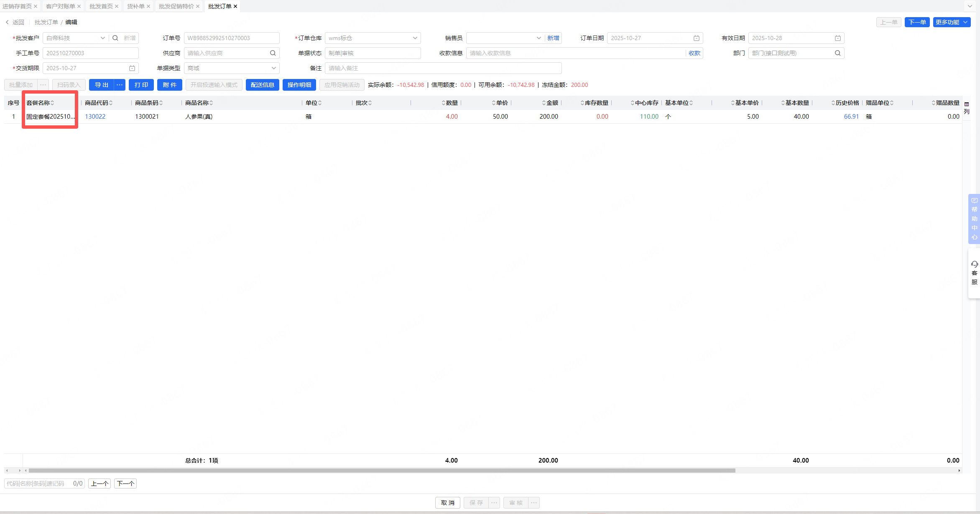
Task: Open calendar icon in 订单日期 field
Action: pos(697,38)
